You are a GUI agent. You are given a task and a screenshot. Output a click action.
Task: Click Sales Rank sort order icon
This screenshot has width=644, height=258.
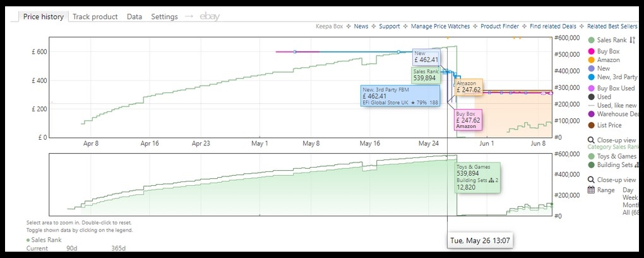[632, 40]
